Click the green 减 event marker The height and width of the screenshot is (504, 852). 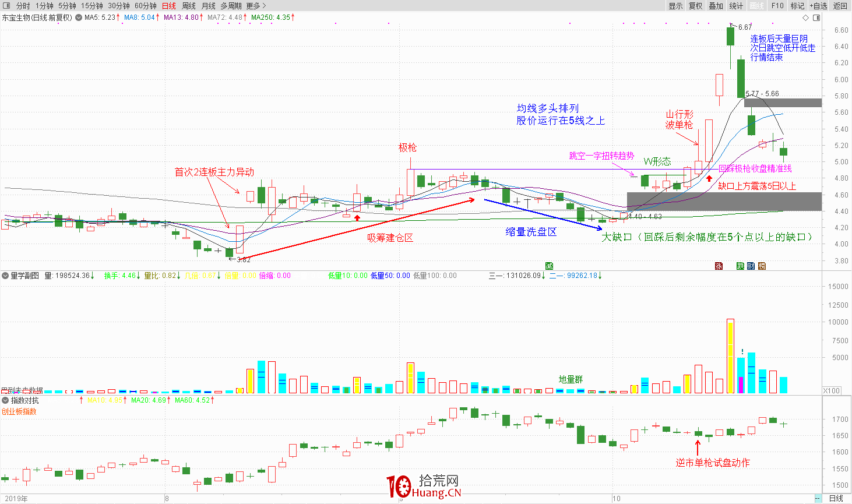pyautogui.click(x=548, y=266)
